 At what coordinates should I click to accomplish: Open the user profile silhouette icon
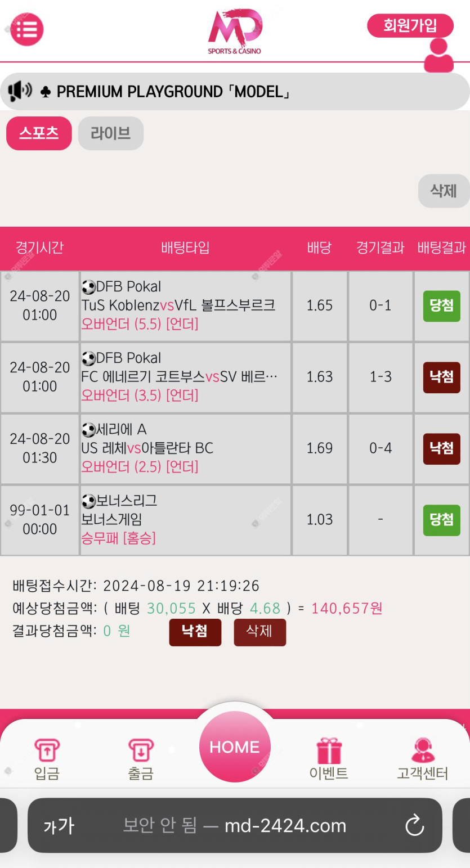click(x=438, y=55)
